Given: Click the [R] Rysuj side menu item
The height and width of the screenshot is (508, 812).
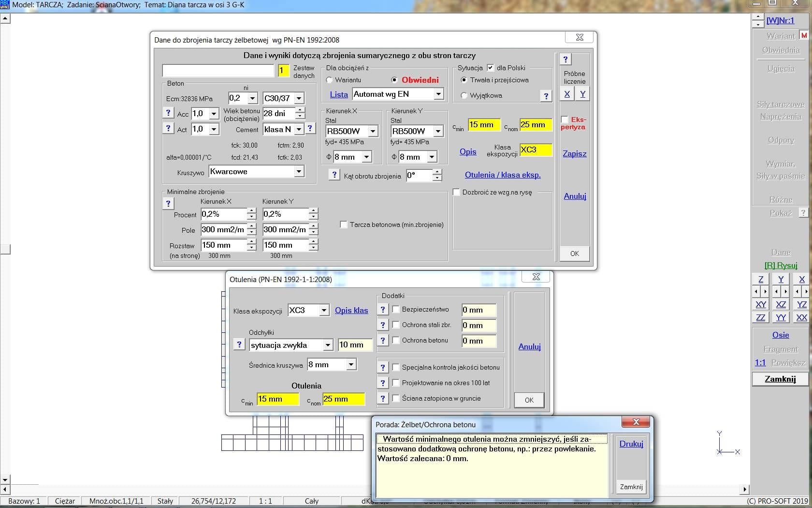Looking at the screenshot, I should point(781,266).
